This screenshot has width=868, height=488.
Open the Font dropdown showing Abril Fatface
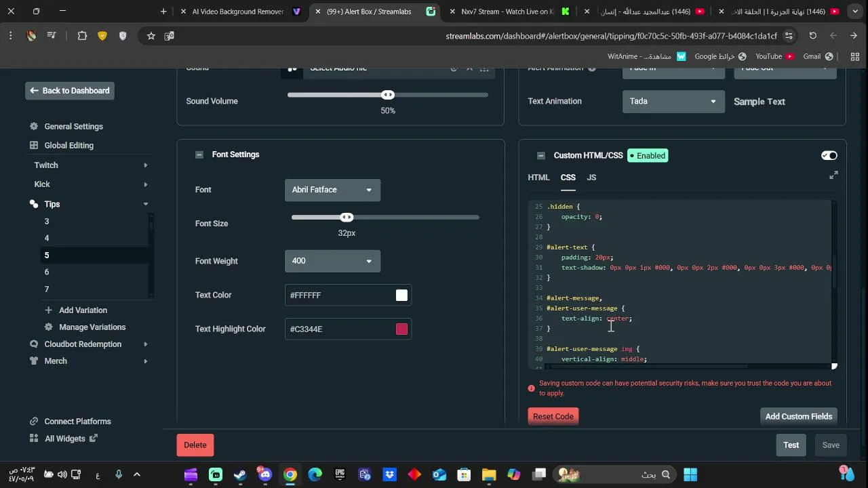[x=332, y=190]
